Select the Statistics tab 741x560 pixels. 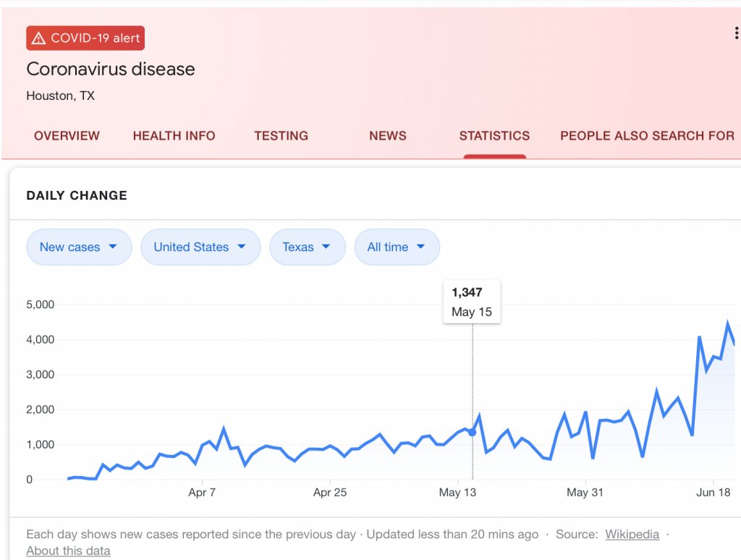[x=494, y=135]
